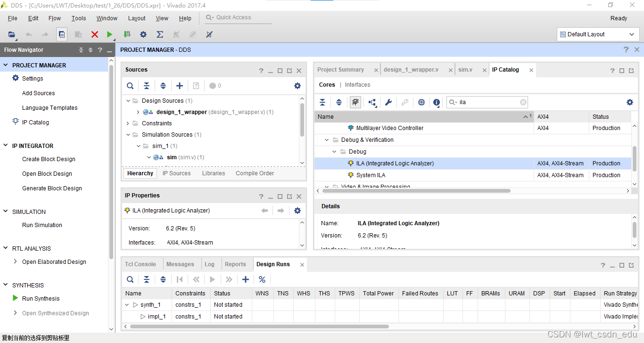Select the Compile Order tab in Sources
This screenshot has height=343, width=644.
click(x=255, y=173)
